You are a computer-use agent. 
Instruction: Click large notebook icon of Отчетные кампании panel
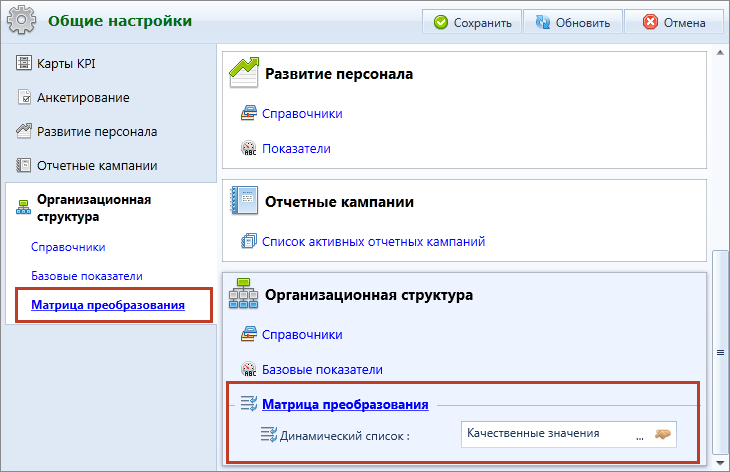tap(244, 201)
